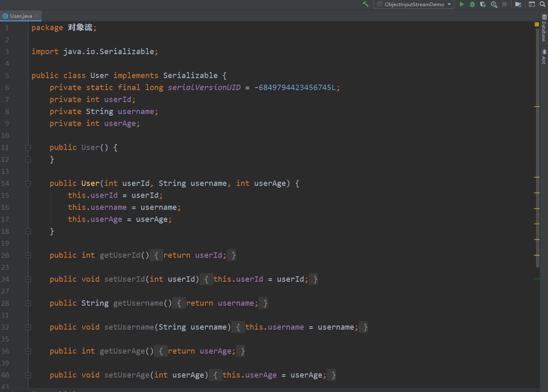Open the profiler run icon with clock
This screenshot has width=548, height=392.
click(494, 4)
